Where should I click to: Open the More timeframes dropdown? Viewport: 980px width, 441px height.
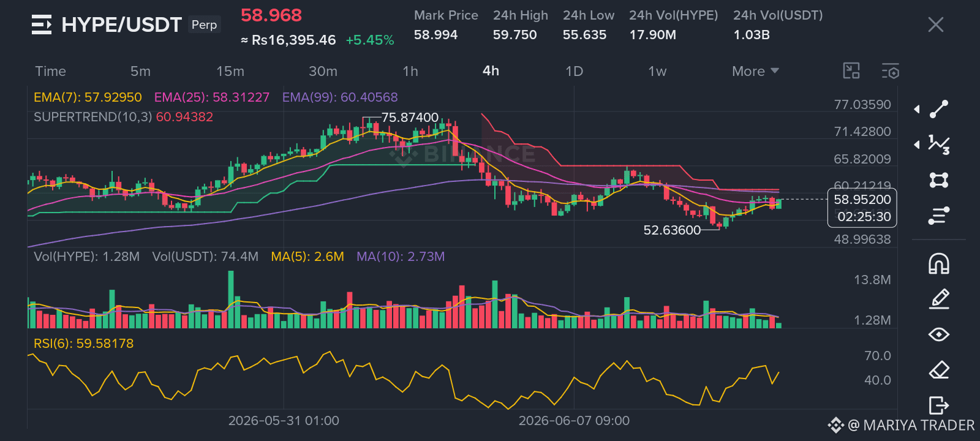point(755,71)
